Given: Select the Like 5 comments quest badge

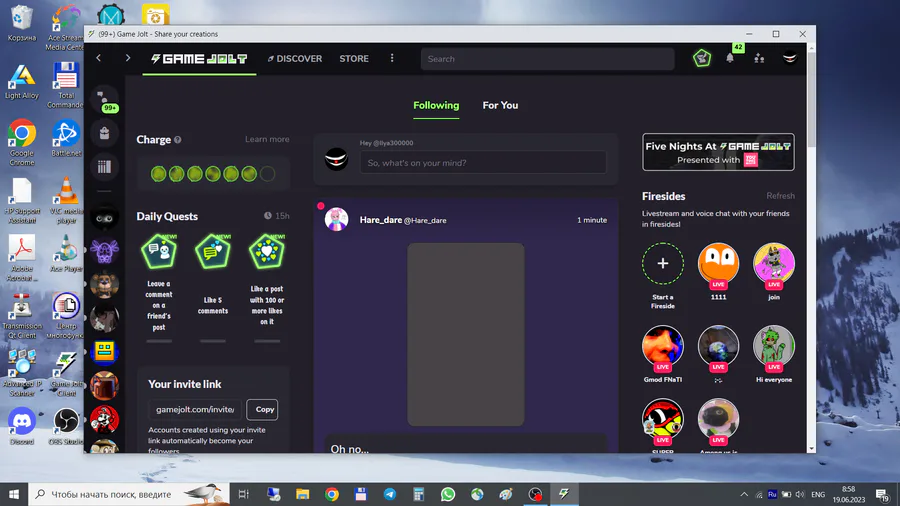Looking at the screenshot, I should tap(213, 251).
